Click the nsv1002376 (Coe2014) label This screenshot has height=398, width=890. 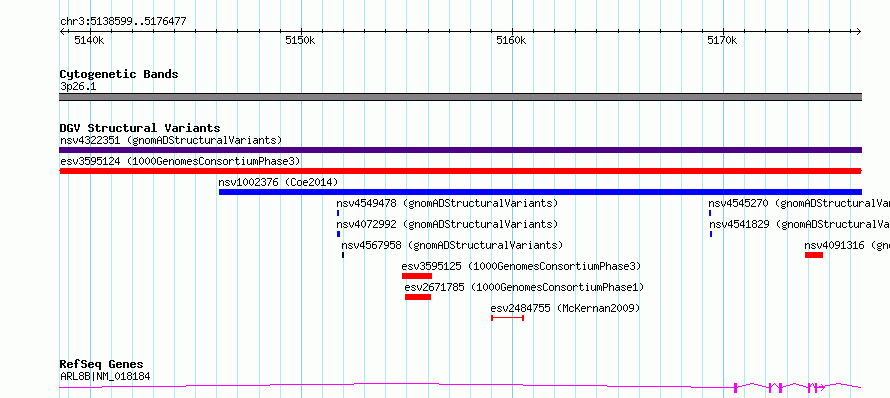coord(278,182)
